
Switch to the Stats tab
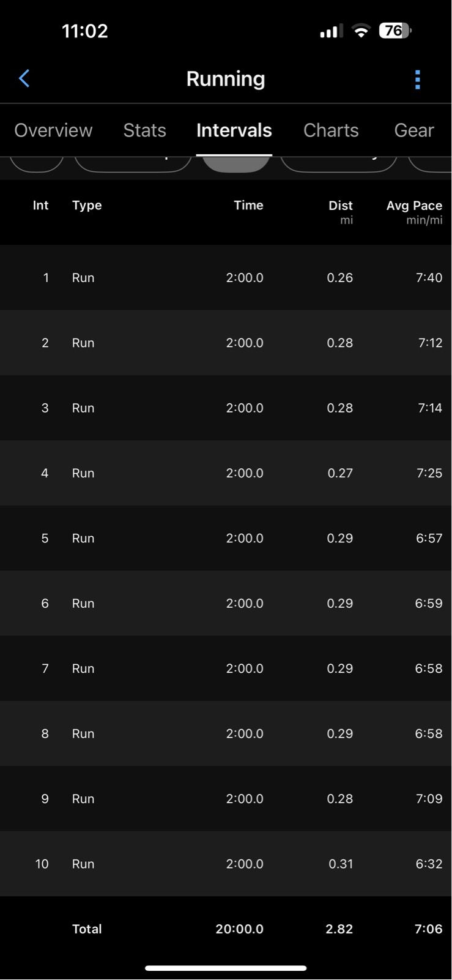click(x=145, y=130)
